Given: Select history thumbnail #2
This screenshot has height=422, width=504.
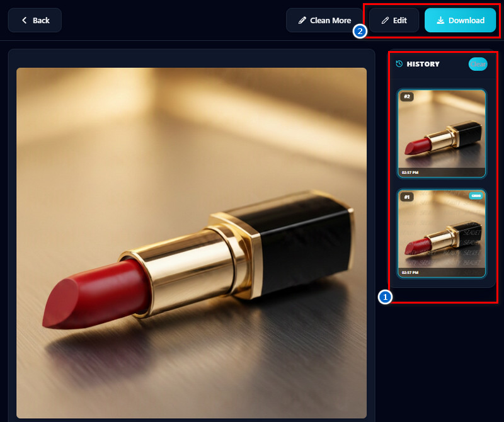Looking at the screenshot, I should pyautogui.click(x=442, y=133).
